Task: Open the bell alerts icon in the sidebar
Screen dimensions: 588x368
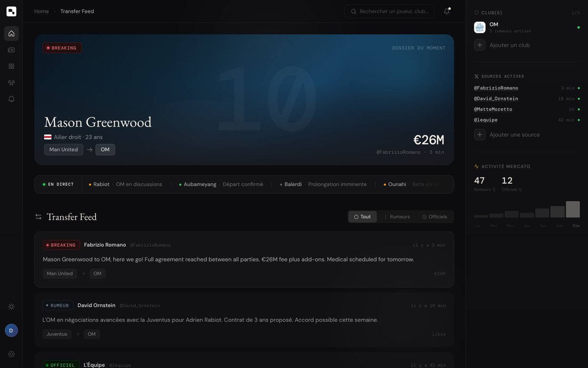Action: 11,99
